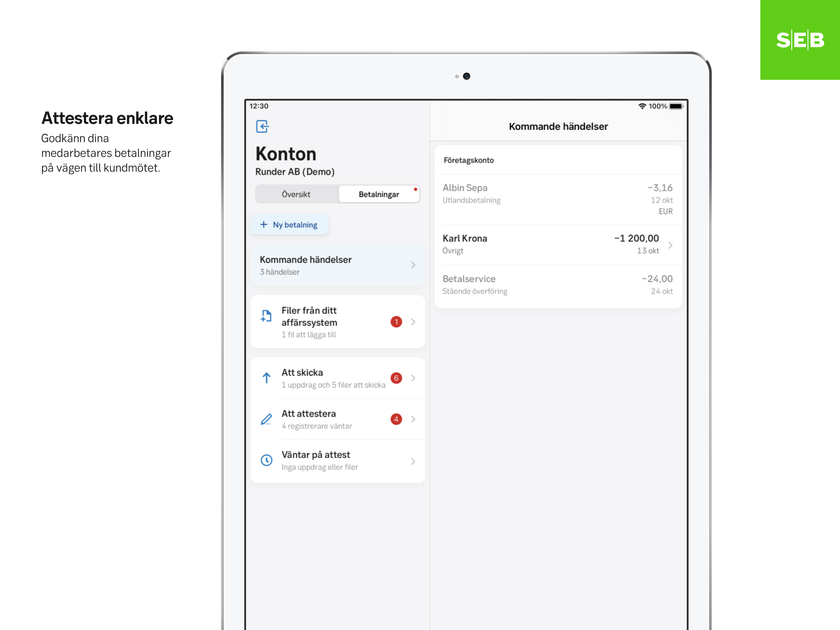Screen dimensions: 840x630
Task: Click the red badge showing 6
Action: click(x=396, y=378)
